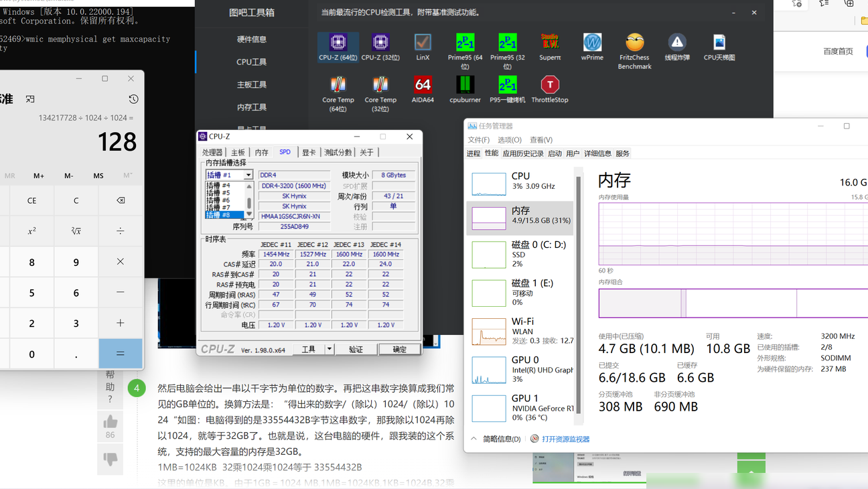Switch to the 主板 tab in CPU-Z
The image size is (868, 489).
pyautogui.click(x=238, y=152)
